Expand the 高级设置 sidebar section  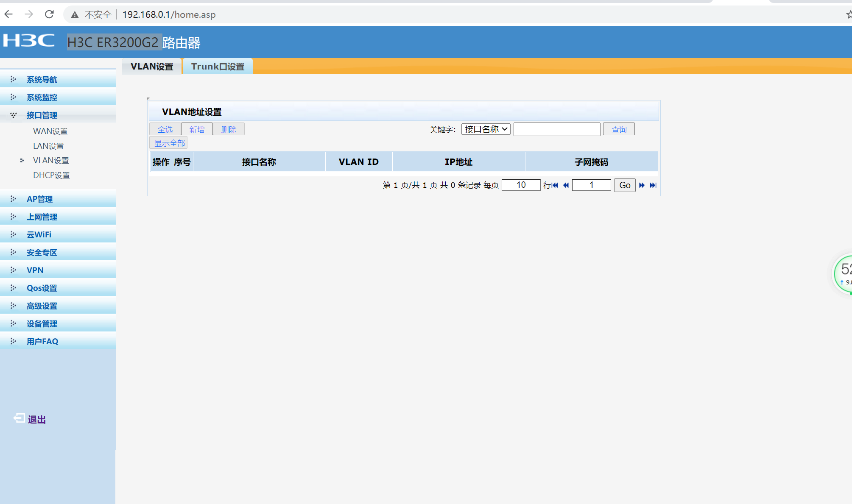[x=42, y=306]
